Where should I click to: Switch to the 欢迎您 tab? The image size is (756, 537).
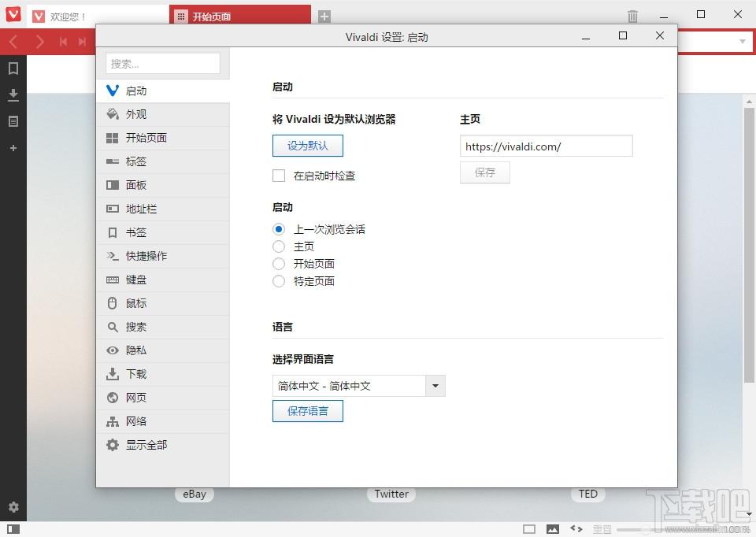(98, 17)
